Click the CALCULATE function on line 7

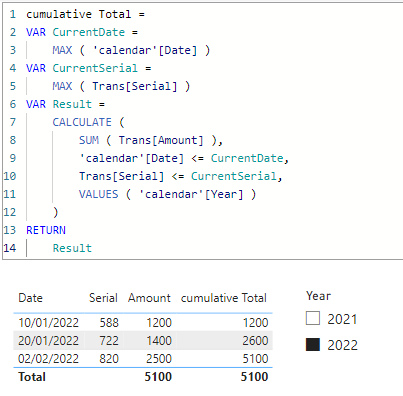pos(82,122)
